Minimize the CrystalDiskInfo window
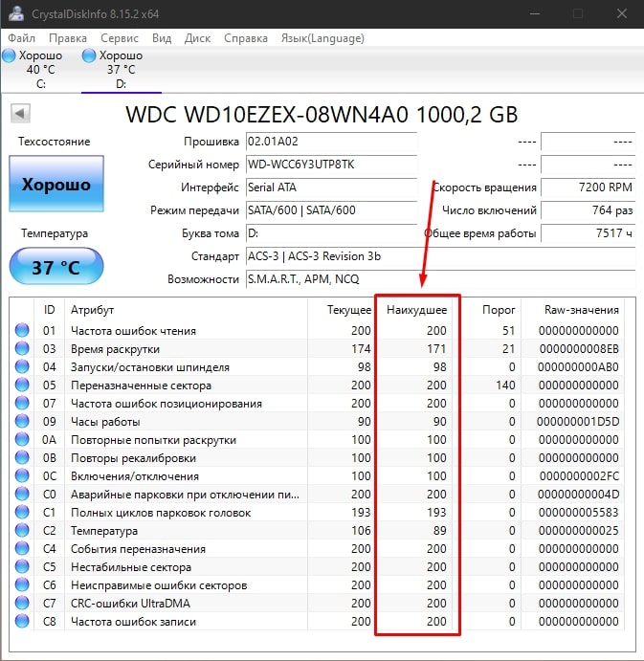 coord(535,13)
